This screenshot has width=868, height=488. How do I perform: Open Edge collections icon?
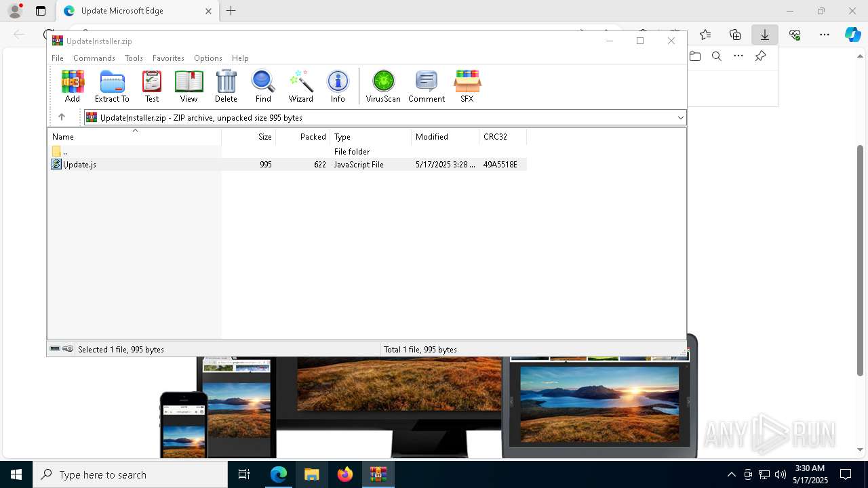(735, 35)
